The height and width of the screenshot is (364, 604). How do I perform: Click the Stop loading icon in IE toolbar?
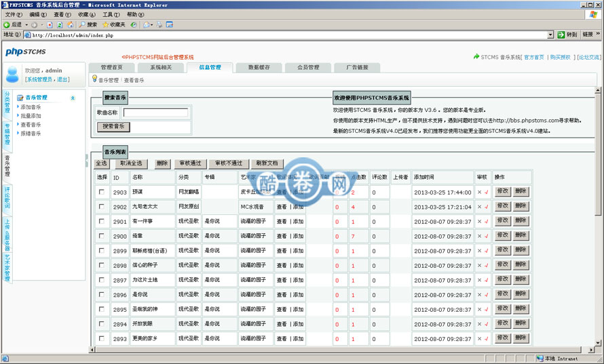click(x=50, y=24)
